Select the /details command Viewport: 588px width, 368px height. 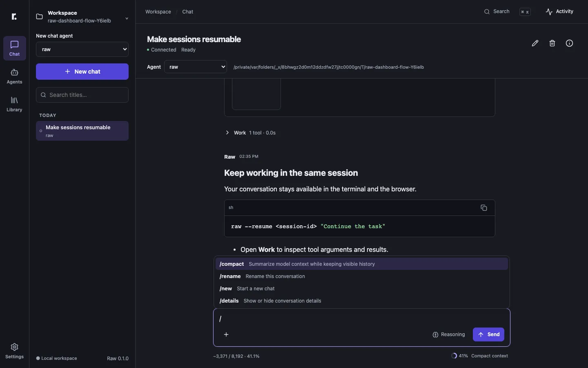click(362, 301)
